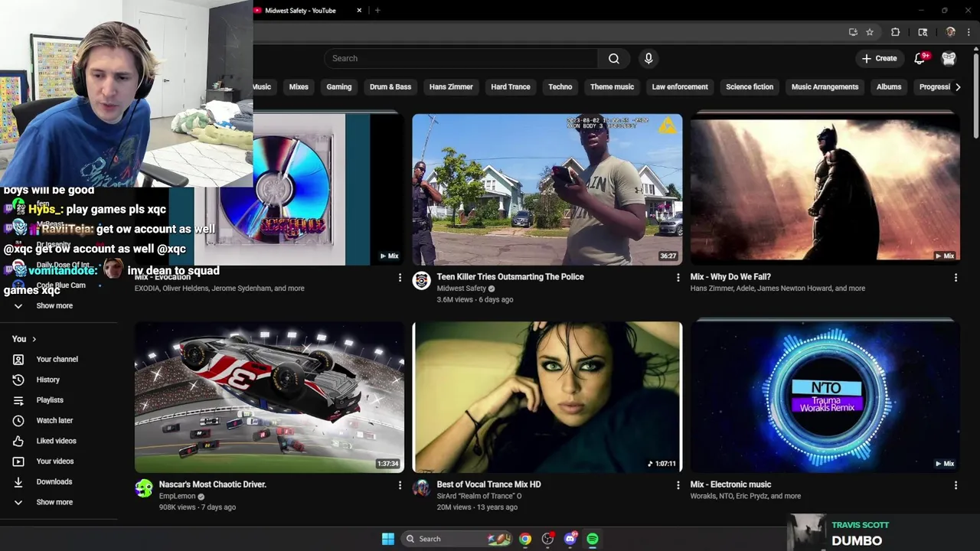
Task: Open Discord from the taskbar
Action: click(570, 539)
